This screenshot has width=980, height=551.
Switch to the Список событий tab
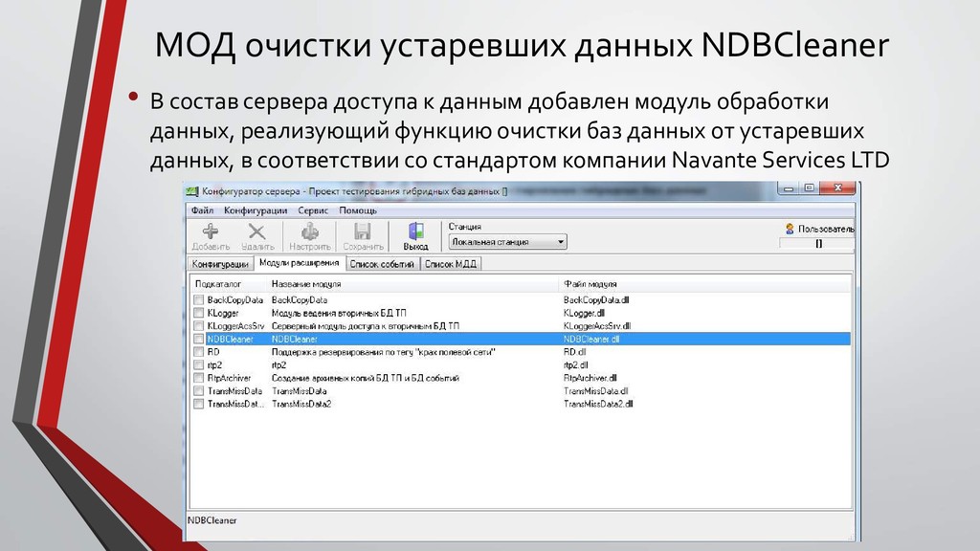pyautogui.click(x=383, y=264)
